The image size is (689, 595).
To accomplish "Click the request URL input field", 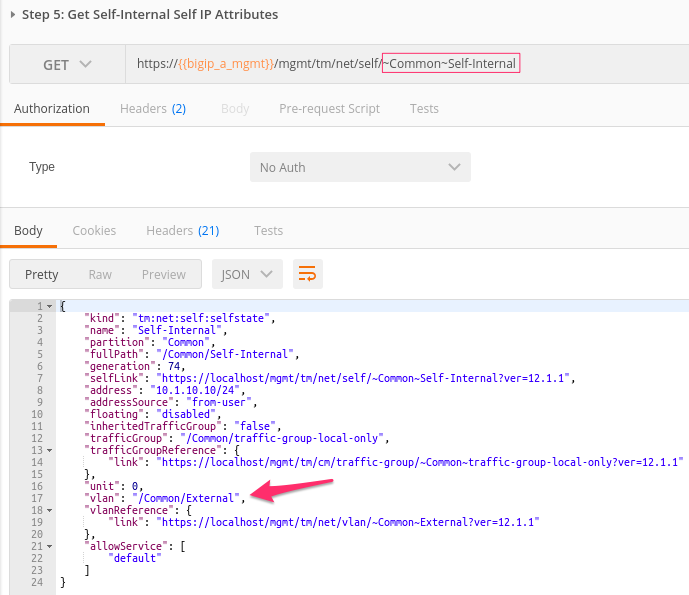I will (407, 64).
